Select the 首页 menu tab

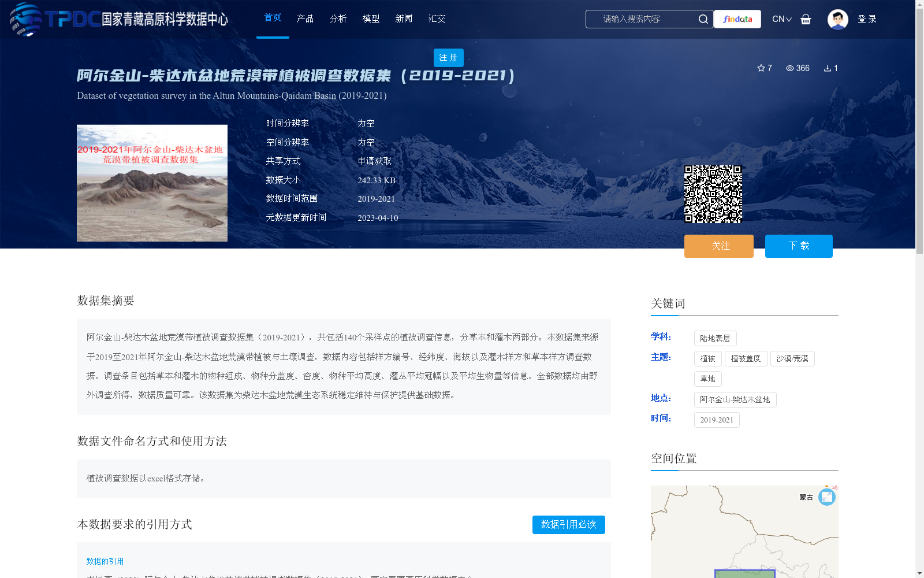pos(273,18)
